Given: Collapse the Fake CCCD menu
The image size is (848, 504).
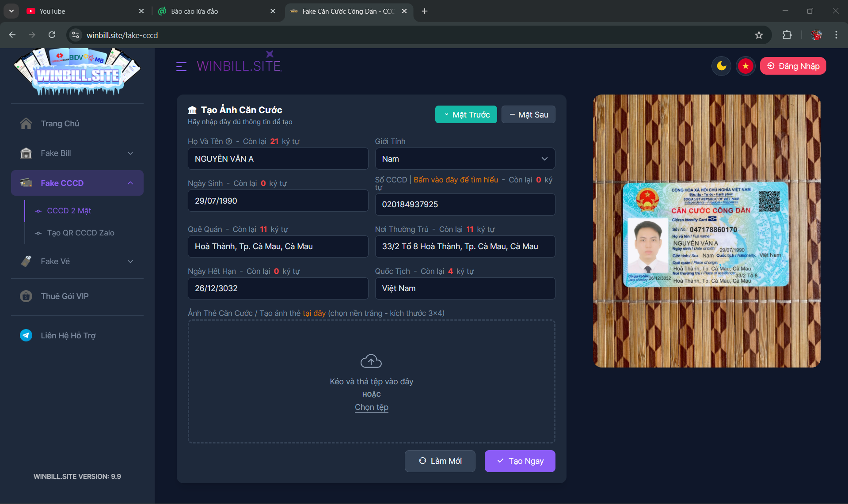Looking at the screenshot, I should 77,183.
